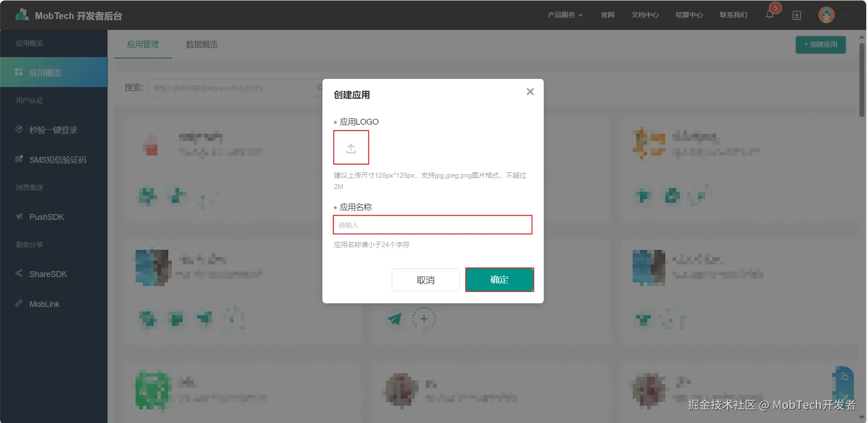
Task: Click the logo upload icon box
Action: [351, 147]
